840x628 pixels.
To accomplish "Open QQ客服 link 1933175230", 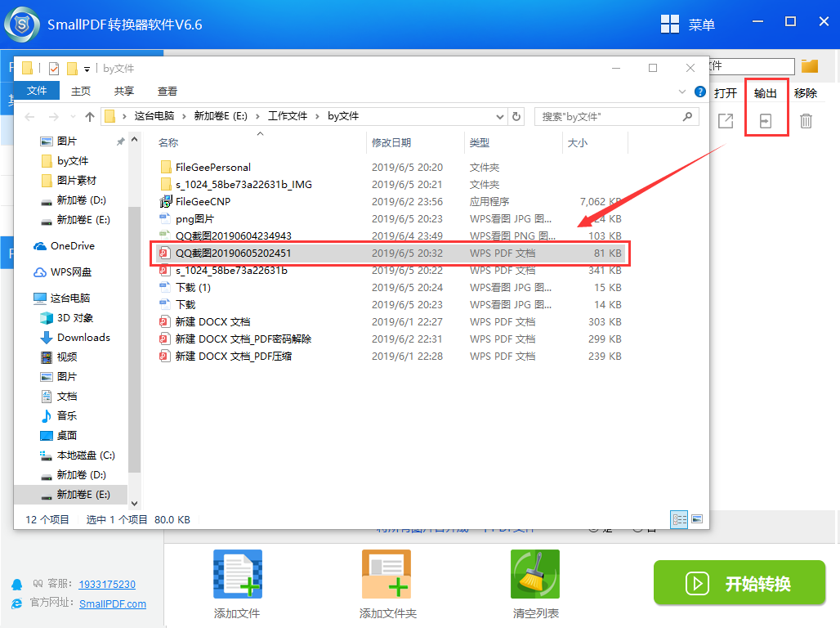I will click(x=107, y=584).
